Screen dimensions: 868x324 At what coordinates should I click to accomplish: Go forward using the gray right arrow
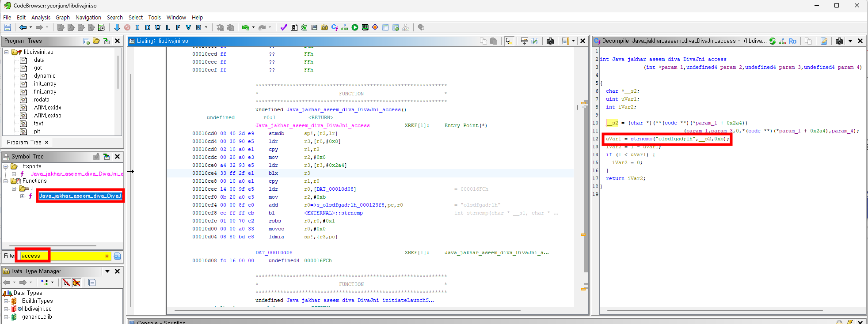click(39, 27)
